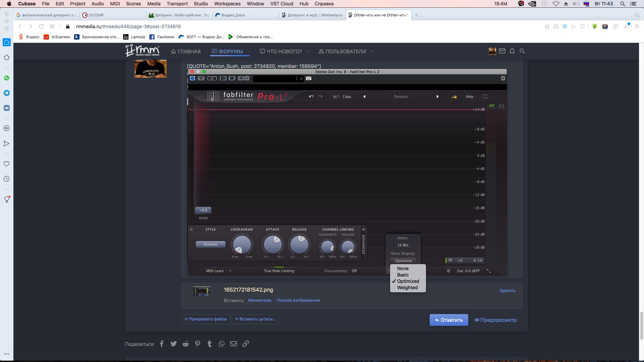Open the forum user avatar menu
Image resolution: width=644 pixels, height=362 pixels.
[x=492, y=51]
